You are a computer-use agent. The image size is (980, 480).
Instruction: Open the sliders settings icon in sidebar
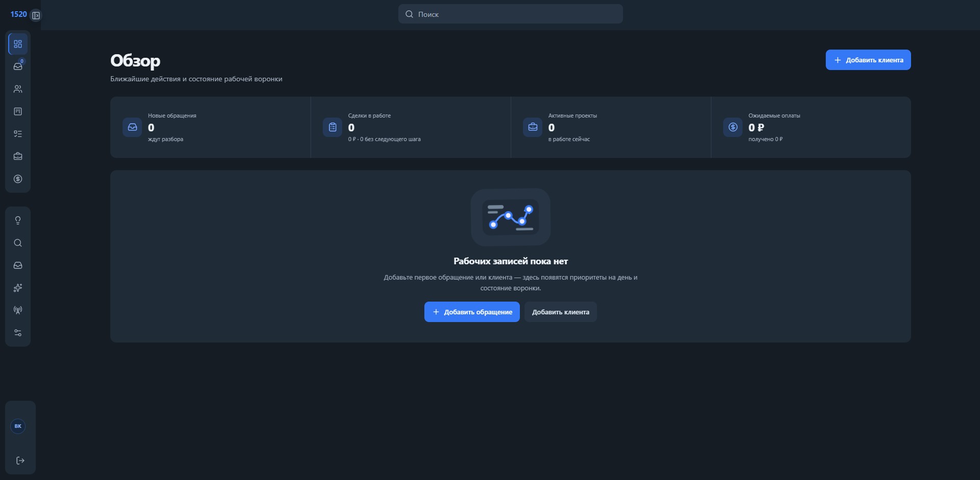[x=18, y=333]
